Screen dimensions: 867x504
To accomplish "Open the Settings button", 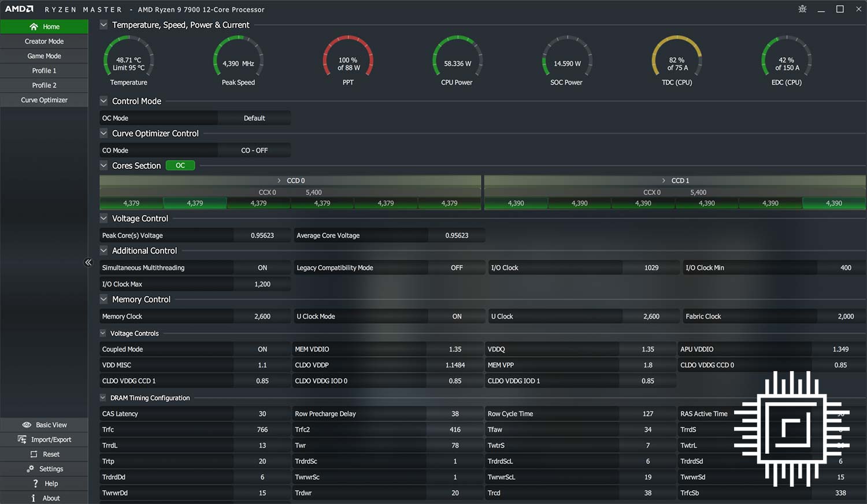I will tap(44, 469).
